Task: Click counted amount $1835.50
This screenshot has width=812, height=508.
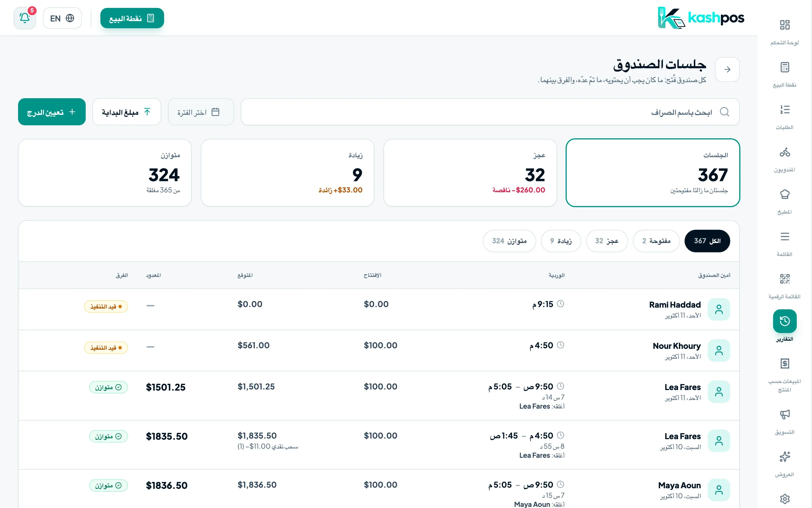Action: (x=166, y=436)
